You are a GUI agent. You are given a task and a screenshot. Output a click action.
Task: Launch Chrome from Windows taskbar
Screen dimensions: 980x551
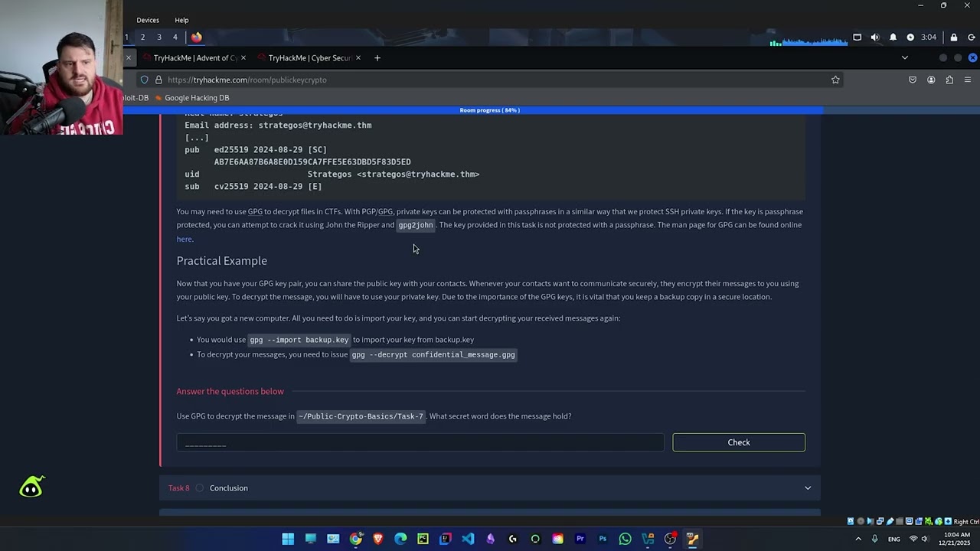pyautogui.click(x=356, y=539)
